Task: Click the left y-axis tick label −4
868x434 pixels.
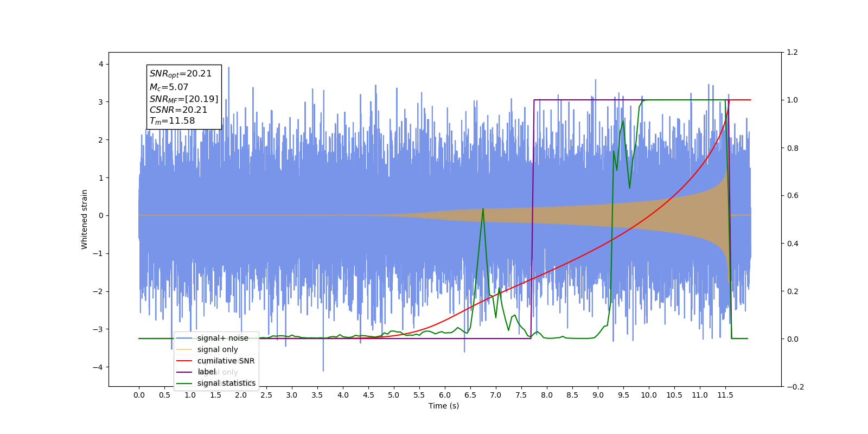Action: click(98, 367)
